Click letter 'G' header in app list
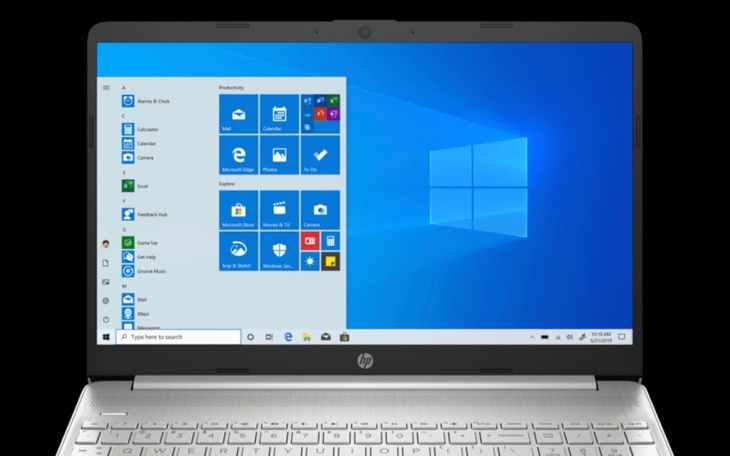730x456 pixels. pyautogui.click(x=124, y=229)
